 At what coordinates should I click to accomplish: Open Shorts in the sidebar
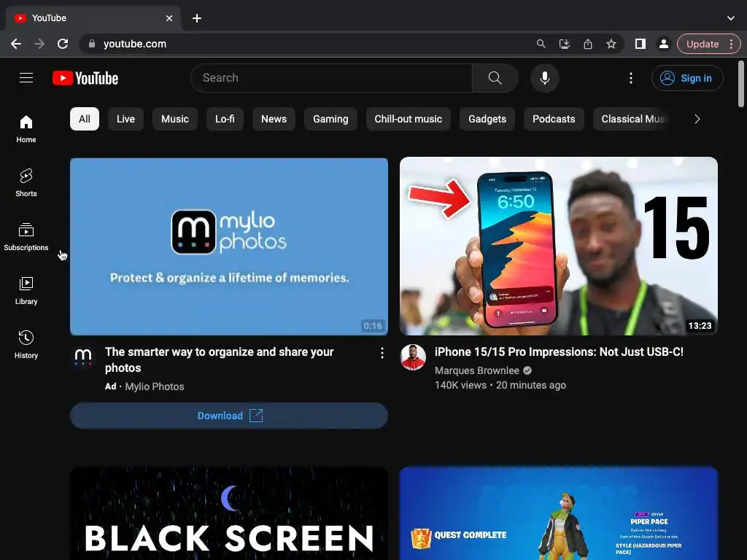(x=26, y=182)
